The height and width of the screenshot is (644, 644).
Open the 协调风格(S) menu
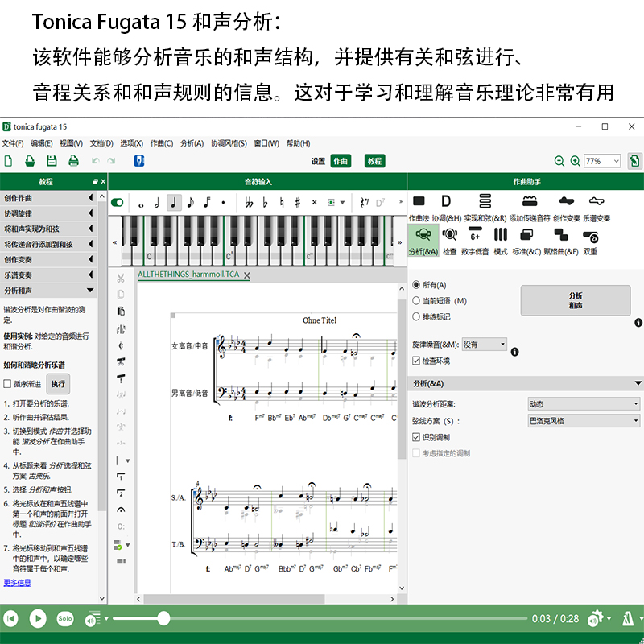pos(229,143)
